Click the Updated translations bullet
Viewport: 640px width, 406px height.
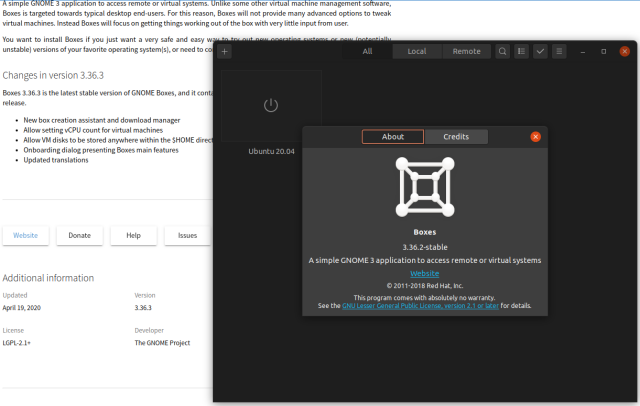pyautogui.click(x=56, y=160)
